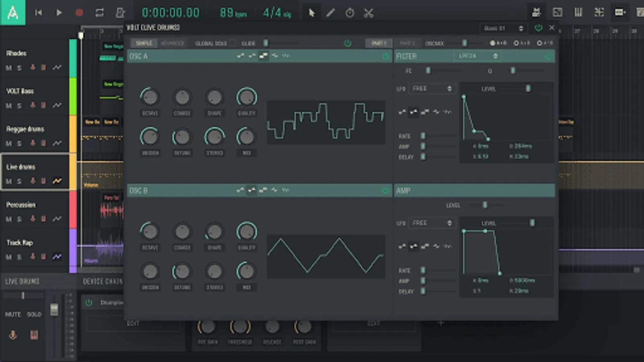Toggle the OSC B power button
The width and height of the screenshot is (644, 362).
pyautogui.click(x=385, y=190)
